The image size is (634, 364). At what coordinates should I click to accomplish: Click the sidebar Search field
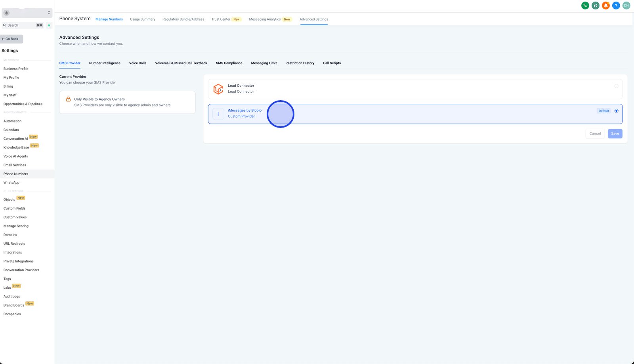(x=23, y=25)
